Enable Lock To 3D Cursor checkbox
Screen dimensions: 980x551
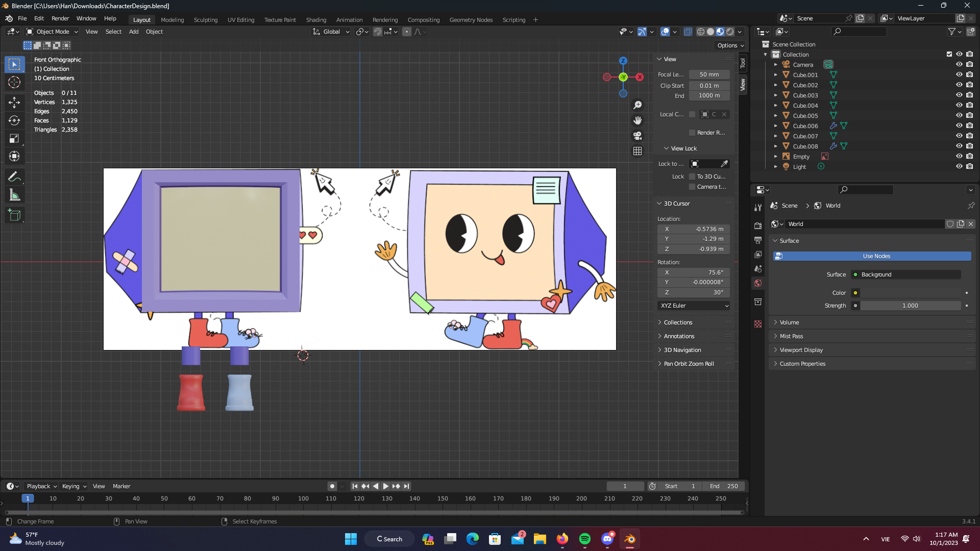[x=692, y=177]
